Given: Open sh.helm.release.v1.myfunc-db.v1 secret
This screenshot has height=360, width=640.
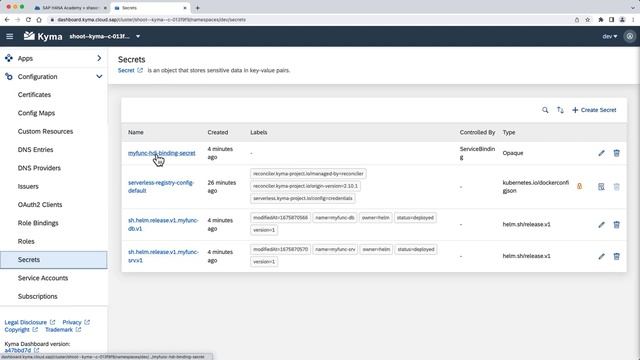Looking at the screenshot, I should pos(163,224).
